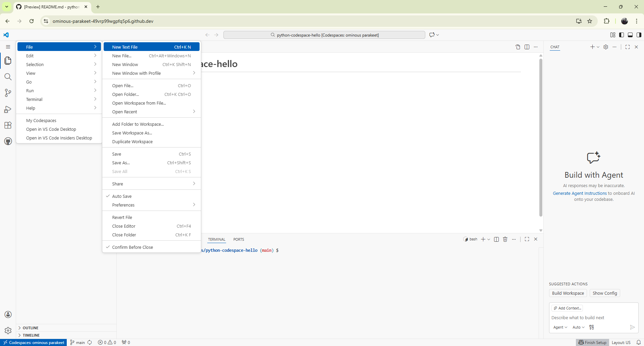
Task: Click the editor vertical scrollbar
Action: coord(541,137)
